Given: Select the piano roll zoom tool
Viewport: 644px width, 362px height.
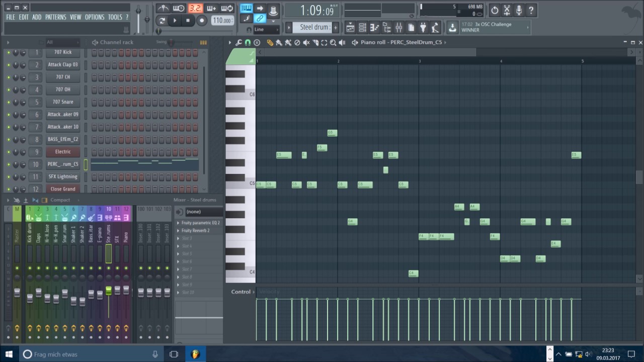Looking at the screenshot, I should pyautogui.click(x=333, y=43).
